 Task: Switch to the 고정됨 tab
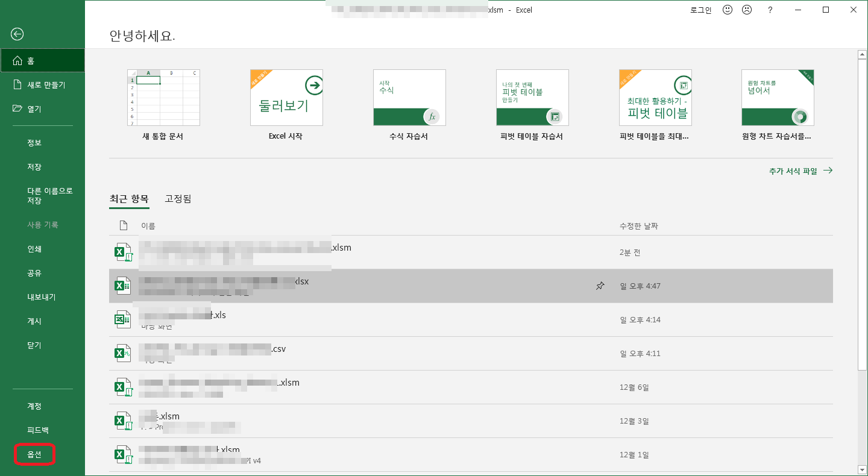[178, 199]
